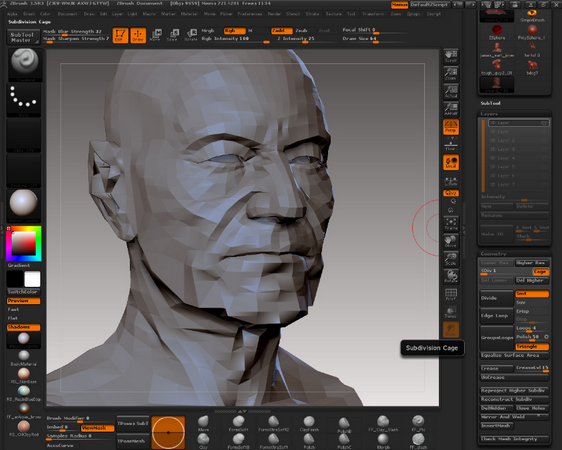562x450 pixels.
Task: Click the Divide button
Action: (496, 298)
